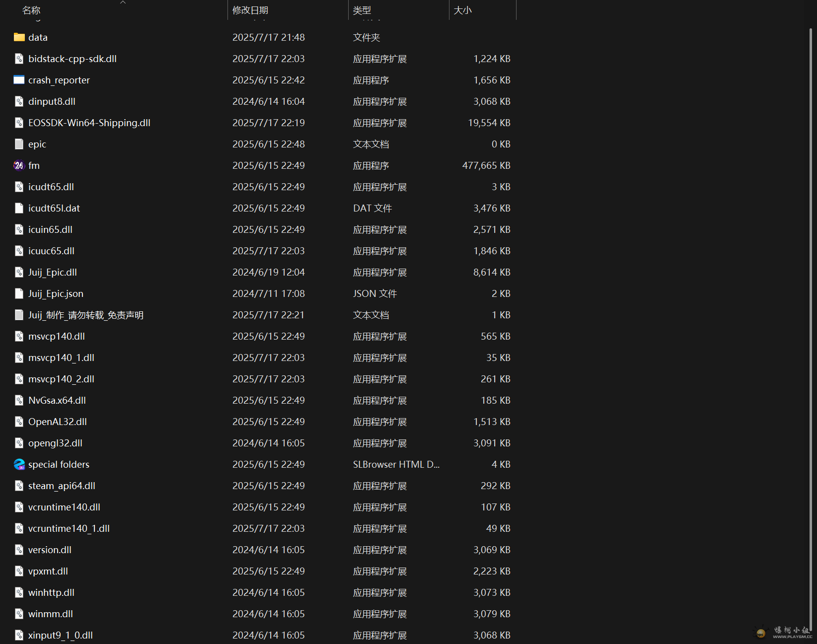Viewport: 817px width, 644px height.
Task: Click the epic text document icon
Action: coord(19,144)
